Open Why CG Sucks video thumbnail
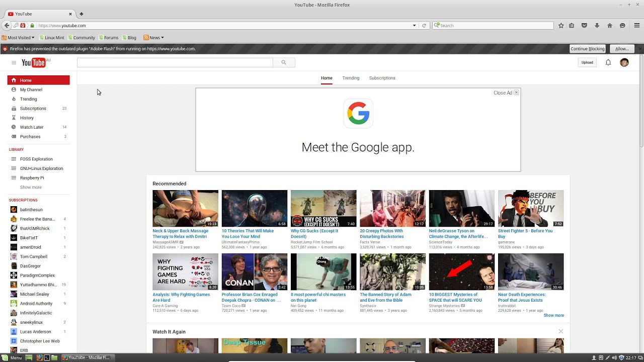The height and width of the screenshot is (362, 644). click(324, 209)
